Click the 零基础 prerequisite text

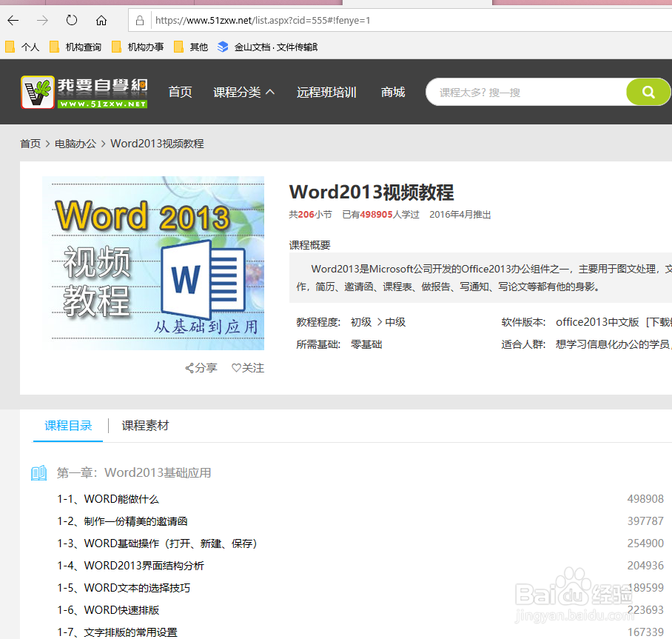click(x=366, y=344)
